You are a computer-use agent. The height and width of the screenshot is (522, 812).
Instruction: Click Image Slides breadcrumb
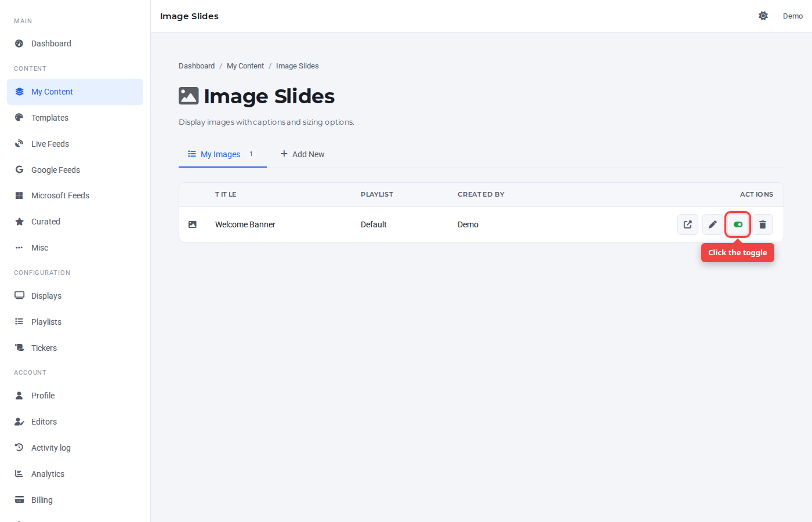click(298, 66)
